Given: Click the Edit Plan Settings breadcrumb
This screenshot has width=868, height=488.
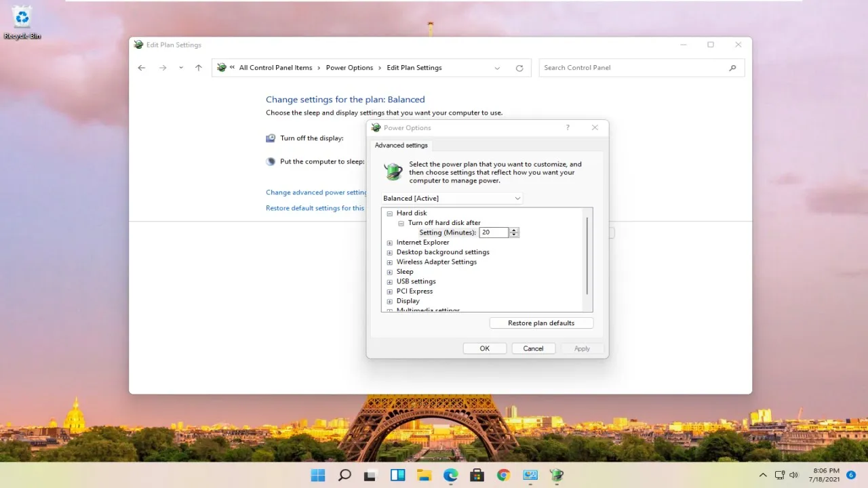Looking at the screenshot, I should 414,68.
